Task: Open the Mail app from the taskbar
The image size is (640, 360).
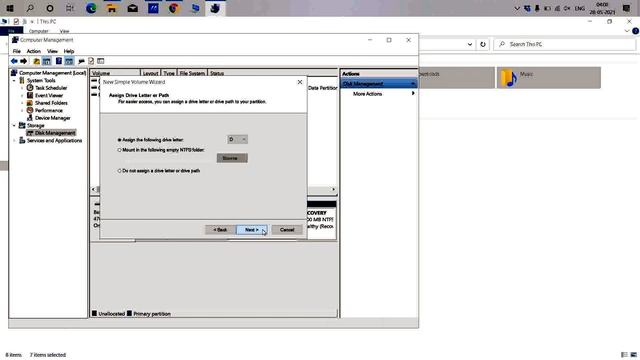Action: pyautogui.click(x=133, y=8)
